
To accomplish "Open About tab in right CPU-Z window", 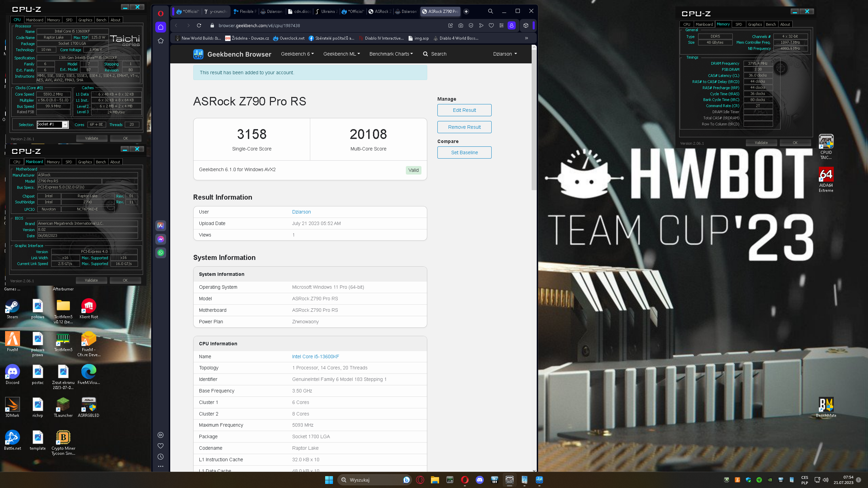I will point(785,24).
